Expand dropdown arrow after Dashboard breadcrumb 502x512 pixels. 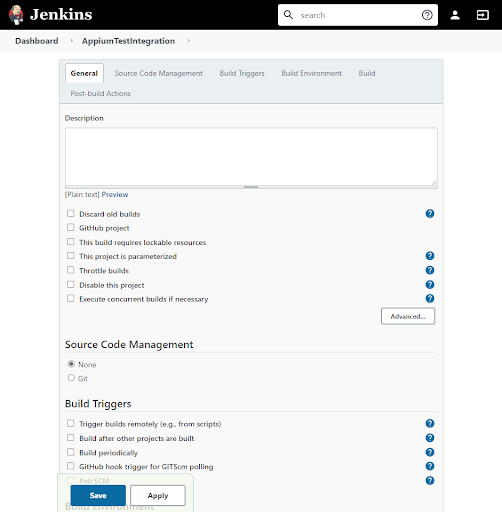pyautogui.click(x=71, y=41)
